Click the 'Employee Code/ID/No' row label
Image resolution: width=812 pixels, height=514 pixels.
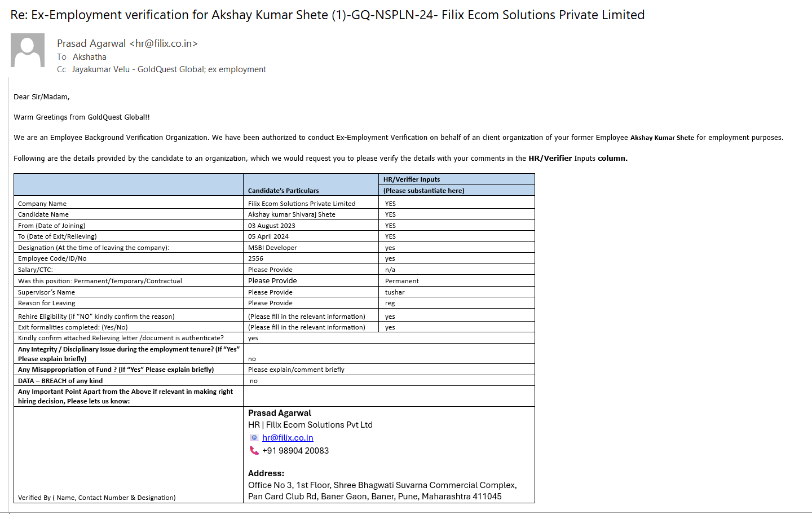(x=52, y=258)
